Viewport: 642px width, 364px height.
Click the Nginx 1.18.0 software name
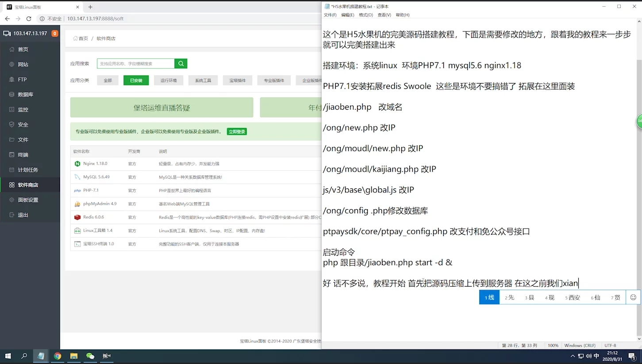pos(95,164)
